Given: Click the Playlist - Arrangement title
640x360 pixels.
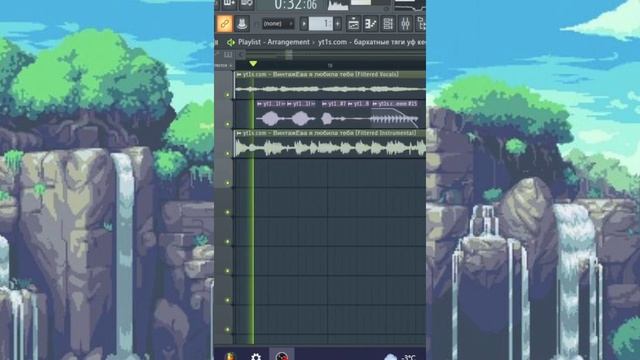Looking at the screenshot, I should tap(274, 42).
